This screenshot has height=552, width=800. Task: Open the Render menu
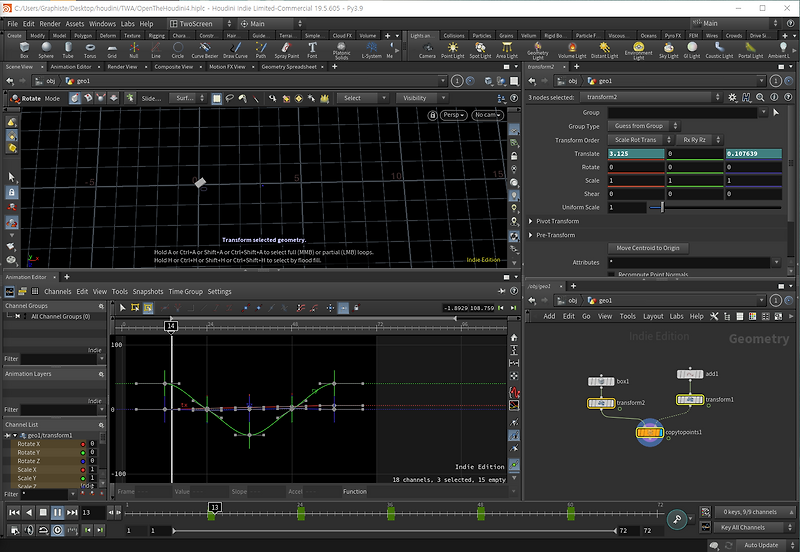(x=48, y=23)
